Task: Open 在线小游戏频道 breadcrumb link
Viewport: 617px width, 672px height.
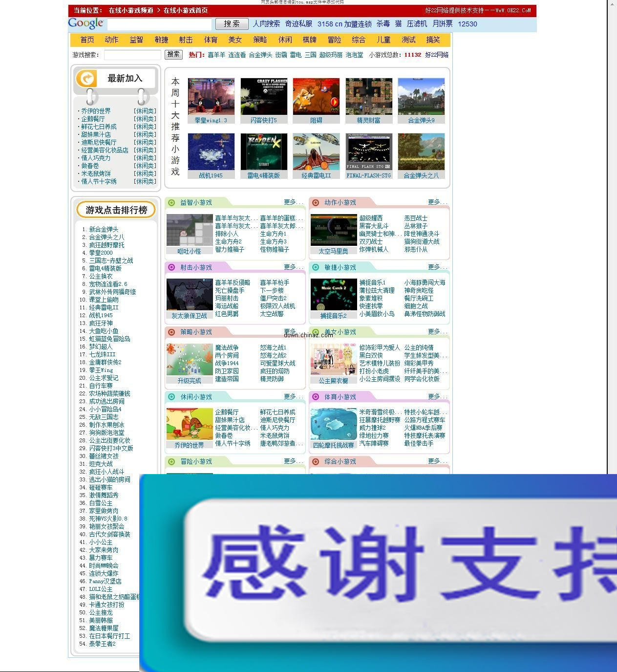Action: pos(131,10)
